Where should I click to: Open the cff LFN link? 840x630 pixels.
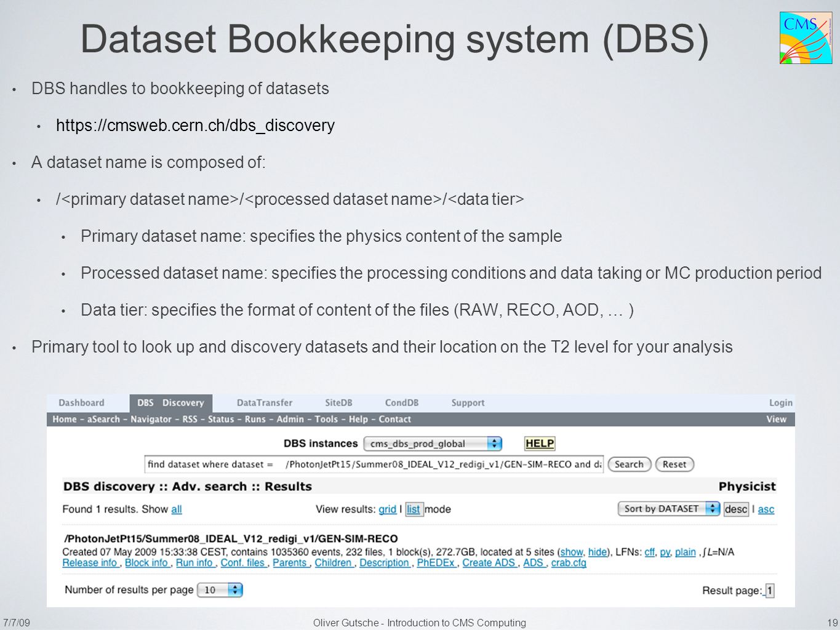click(649, 552)
